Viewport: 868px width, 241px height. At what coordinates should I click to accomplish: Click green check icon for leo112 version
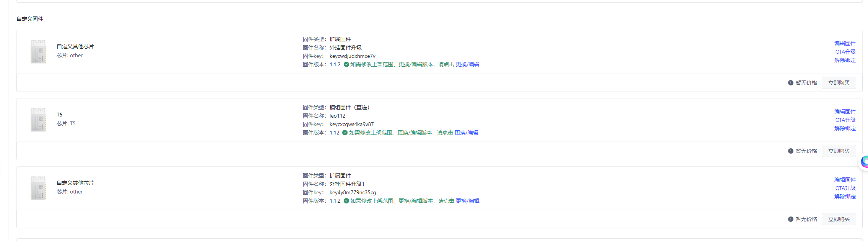click(345, 133)
